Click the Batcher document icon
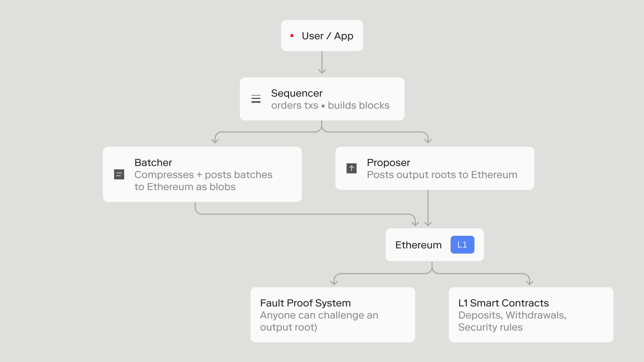The width and height of the screenshot is (644, 362). tap(119, 174)
